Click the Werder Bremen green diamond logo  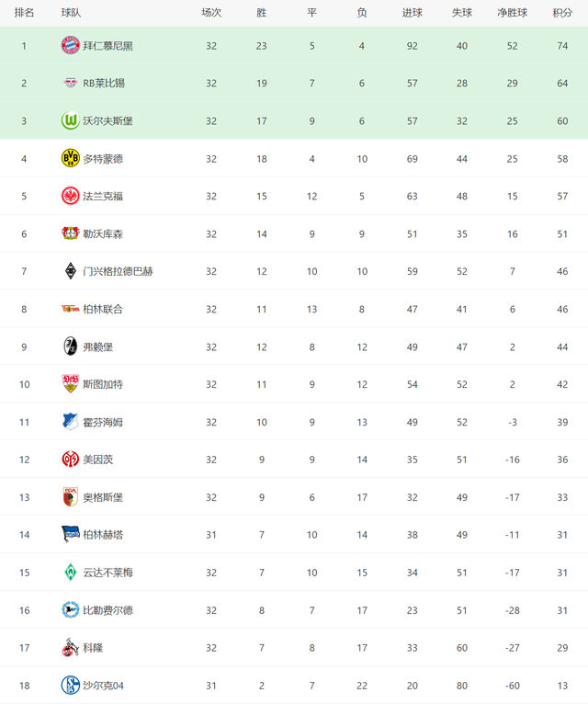pyautogui.click(x=71, y=573)
